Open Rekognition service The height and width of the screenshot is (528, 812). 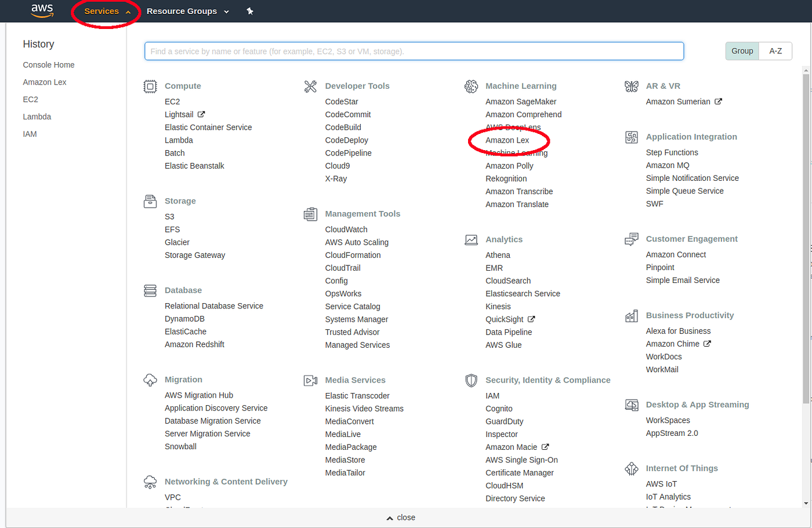pyautogui.click(x=506, y=179)
